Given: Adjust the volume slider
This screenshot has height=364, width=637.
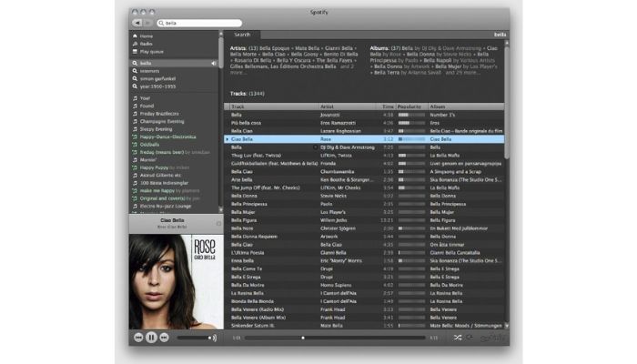Looking at the screenshot, I should tap(193, 338).
